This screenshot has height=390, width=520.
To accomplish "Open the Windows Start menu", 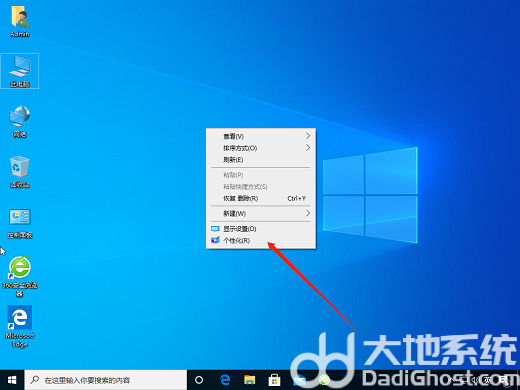I will point(12,380).
